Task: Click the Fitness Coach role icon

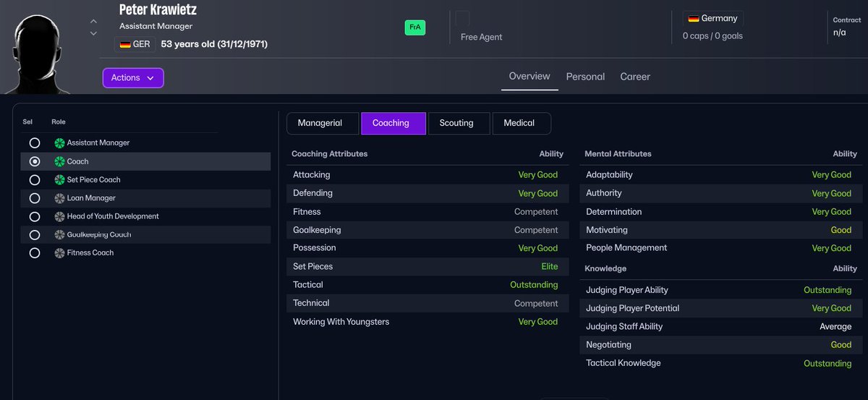Action: [59, 253]
